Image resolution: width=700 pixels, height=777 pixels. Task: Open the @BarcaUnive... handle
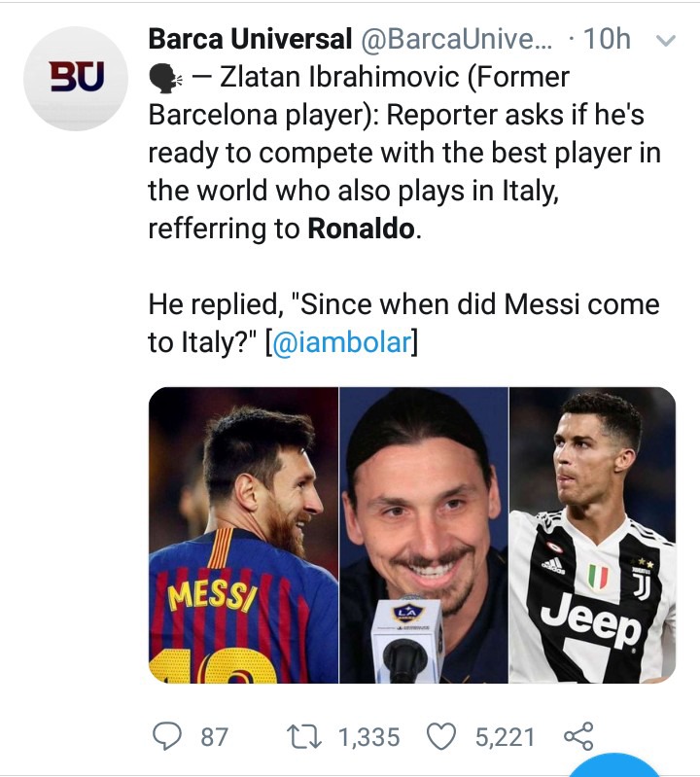(456, 39)
